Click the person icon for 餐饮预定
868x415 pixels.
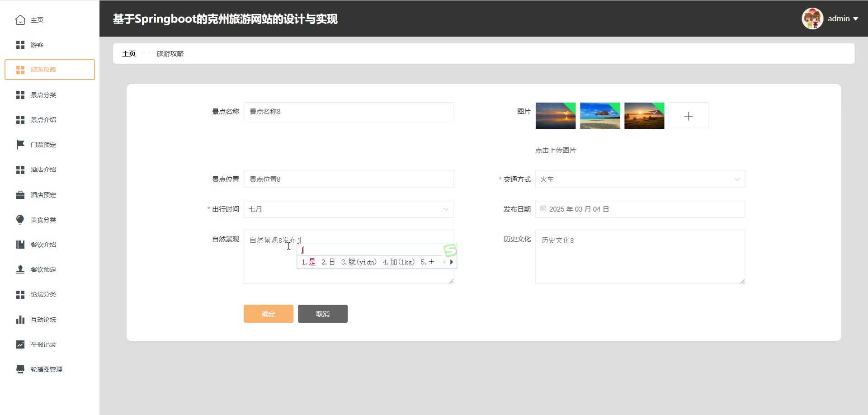coord(20,269)
